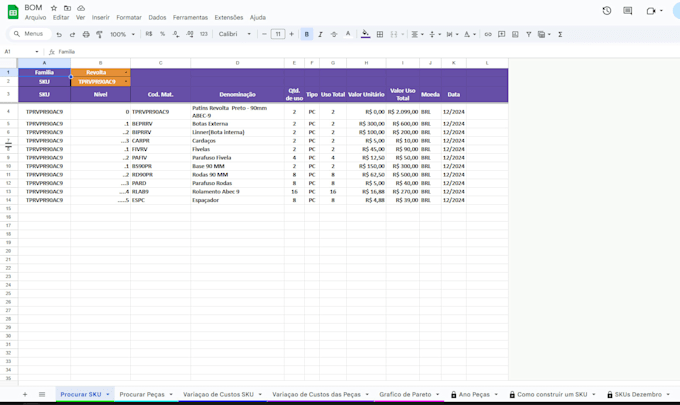The width and height of the screenshot is (680, 405).
Task: Open the zoom 100% dropdown
Action: (x=122, y=34)
